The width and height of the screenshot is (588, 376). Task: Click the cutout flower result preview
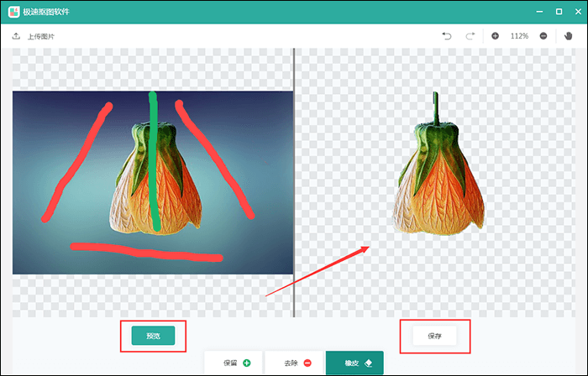tap(438, 164)
